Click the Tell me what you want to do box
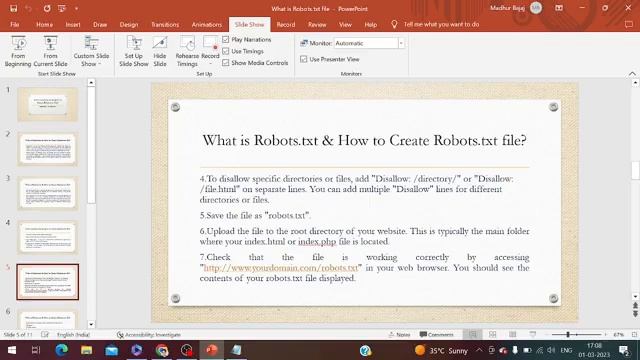The image size is (640, 360). 441,24
